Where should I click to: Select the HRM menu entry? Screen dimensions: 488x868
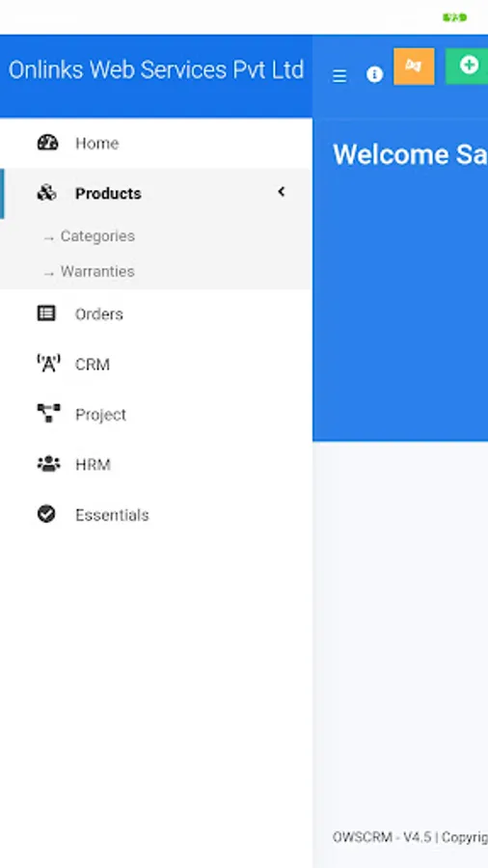pos(156,465)
